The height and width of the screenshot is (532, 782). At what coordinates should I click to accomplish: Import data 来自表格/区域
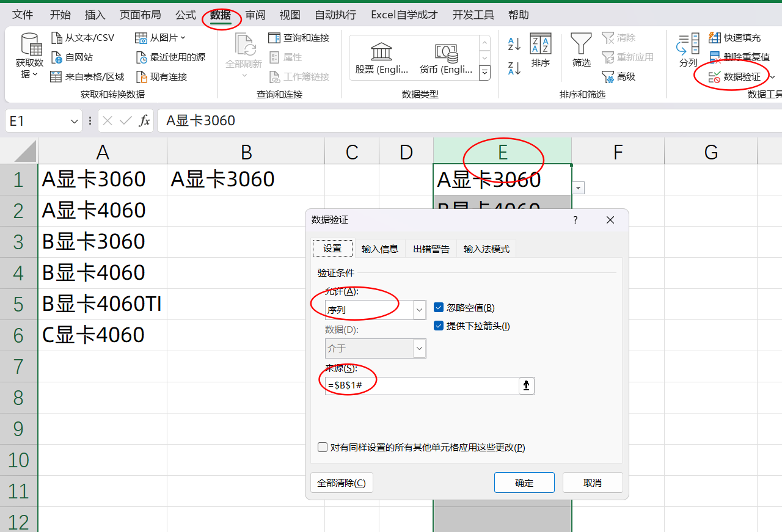[87, 77]
